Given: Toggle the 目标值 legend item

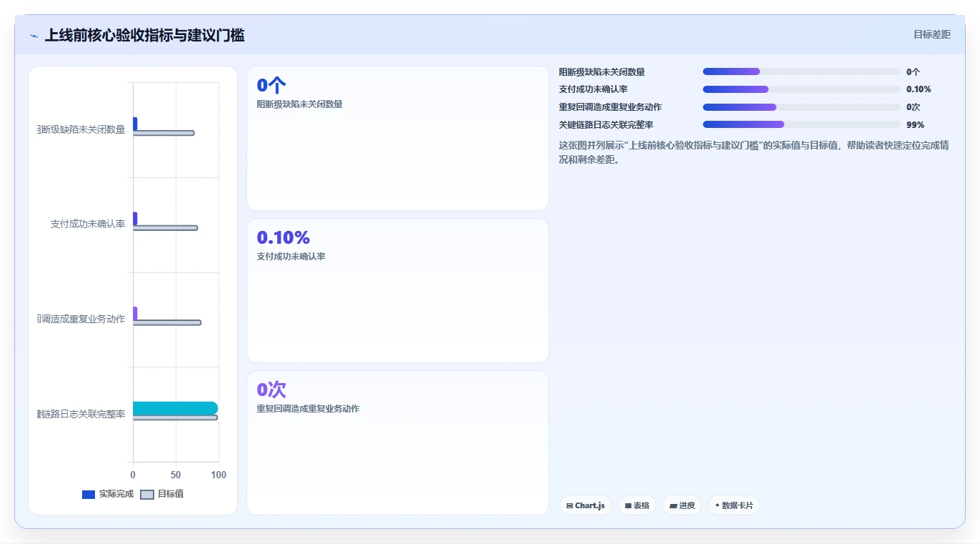Looking at the screenshot, I should tap(162, 494).
